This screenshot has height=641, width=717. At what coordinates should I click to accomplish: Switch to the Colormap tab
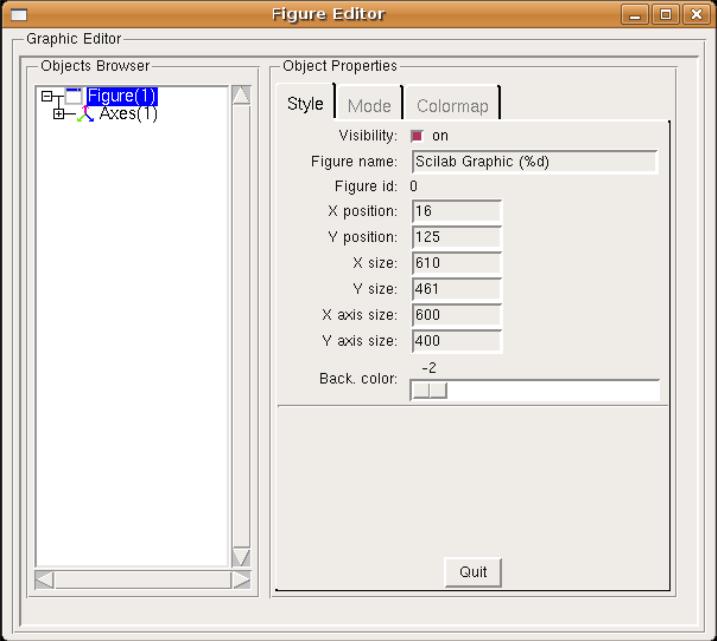[452, 106]
